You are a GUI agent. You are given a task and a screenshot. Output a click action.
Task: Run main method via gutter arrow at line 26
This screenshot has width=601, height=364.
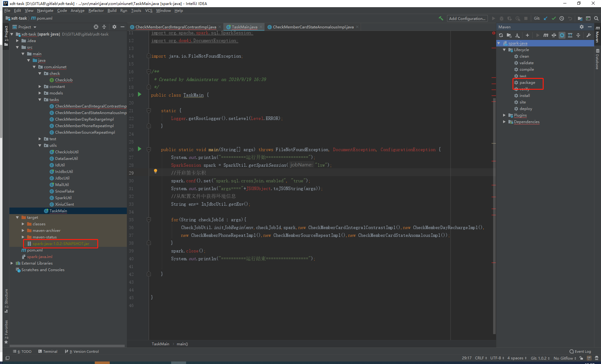(x=140, y=149)
